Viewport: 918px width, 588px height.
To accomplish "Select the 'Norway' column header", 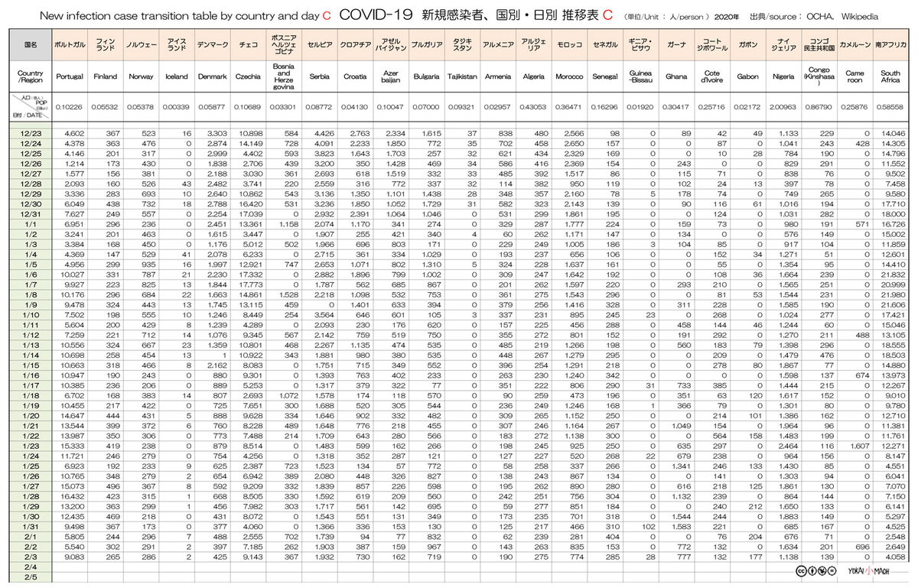I will pyautogui.click(x=141, y=77).
